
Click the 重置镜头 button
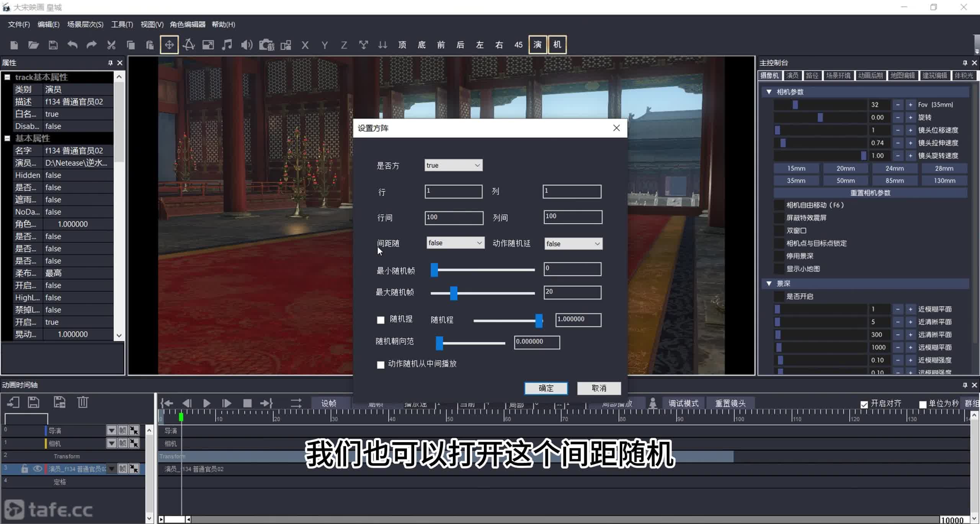pyautogui.click(x=730, y=403)
